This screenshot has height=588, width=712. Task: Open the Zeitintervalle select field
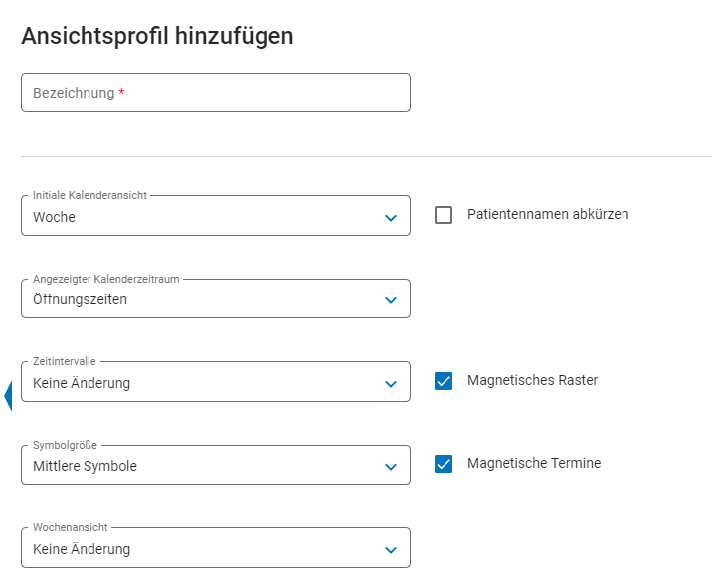click(x=199, y=383)
